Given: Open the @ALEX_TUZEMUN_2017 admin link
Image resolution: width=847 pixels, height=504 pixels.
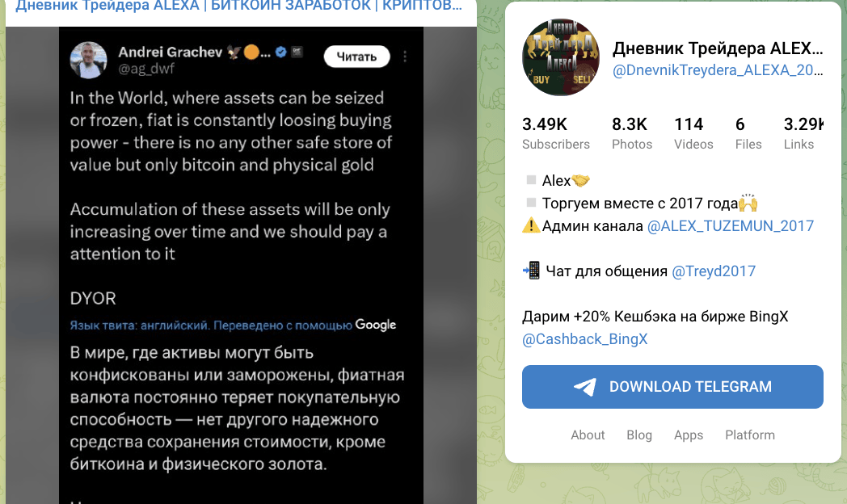Looking at the screenshot, I should pyautogui.click(x=731, y=225).
